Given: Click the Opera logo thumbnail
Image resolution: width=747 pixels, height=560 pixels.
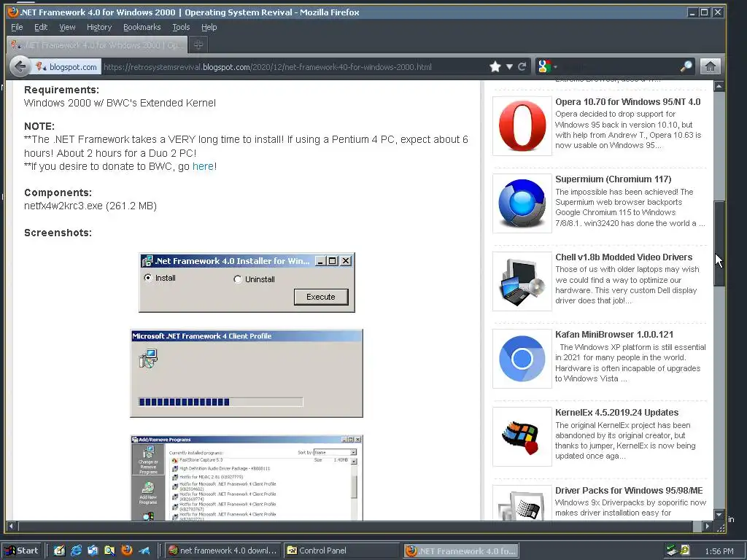Looking at the screenshot, I should tap(522, 125).
